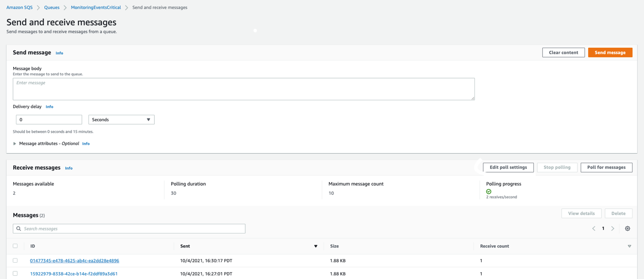Image resolution: width=644 pixels, height=279 pixels.
Task: Click the Stop polling button
Action: (x=557, y=167)
